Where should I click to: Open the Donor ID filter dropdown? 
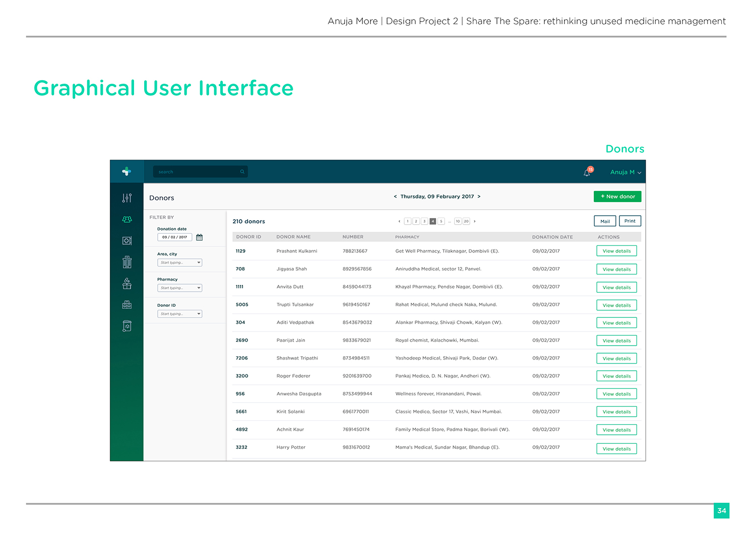pyautogui.click(x=180, y=314)
